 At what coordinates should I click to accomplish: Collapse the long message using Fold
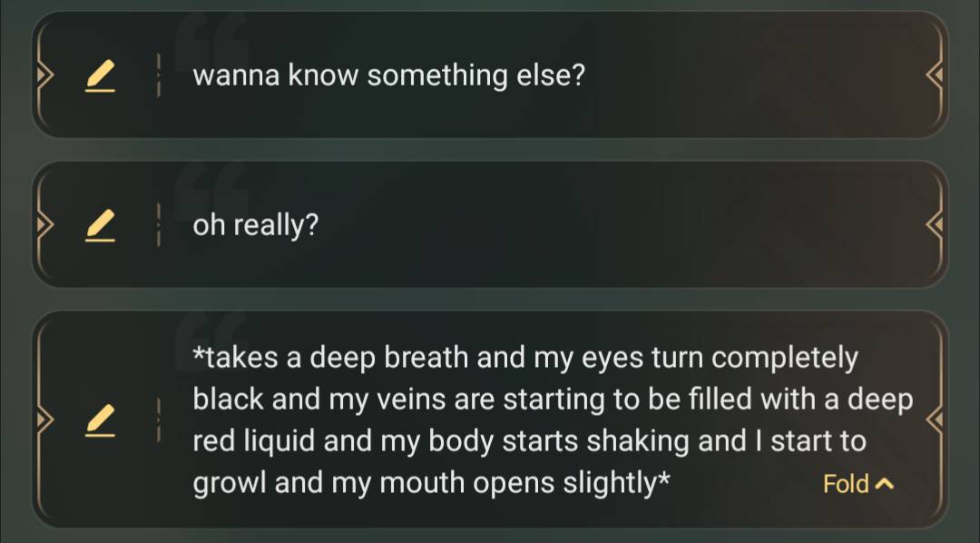point(846,484)
